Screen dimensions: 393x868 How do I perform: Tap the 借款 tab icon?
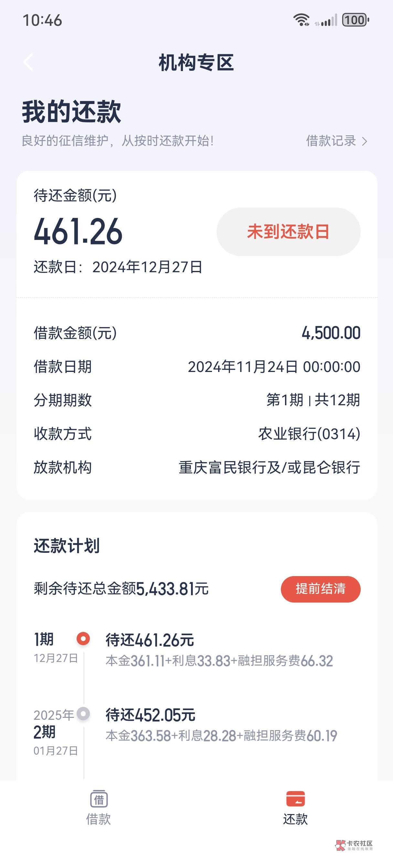(99, 799)
